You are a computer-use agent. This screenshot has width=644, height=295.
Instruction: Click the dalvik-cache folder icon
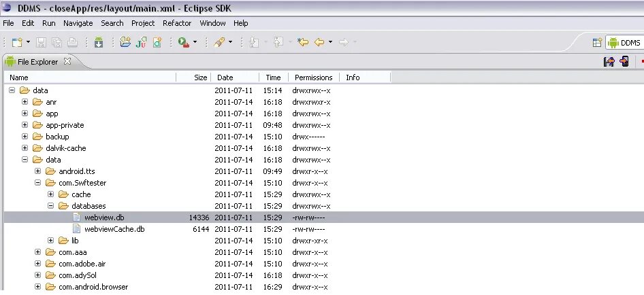38,147
